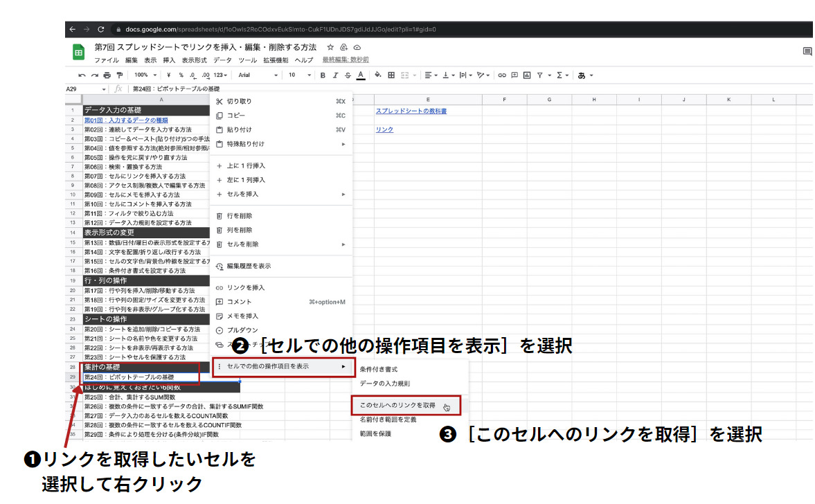Choose リンクを挿入 from the context menu

click(x=246, y=287)
